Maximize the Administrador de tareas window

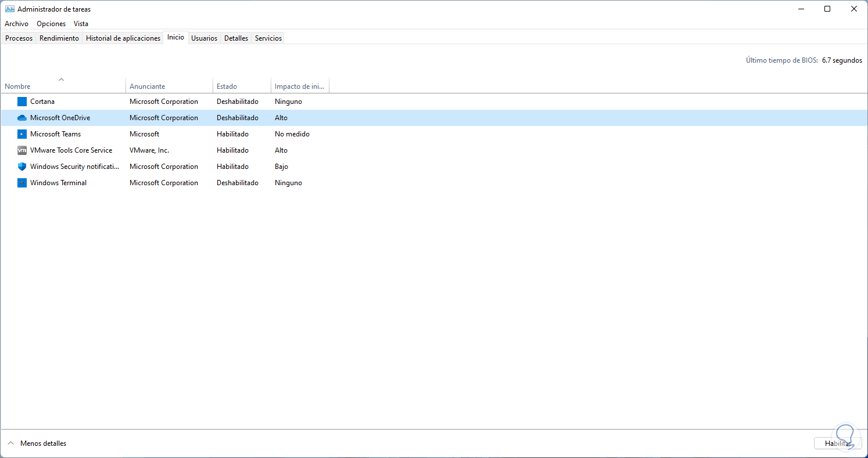[x=827, y=9]
